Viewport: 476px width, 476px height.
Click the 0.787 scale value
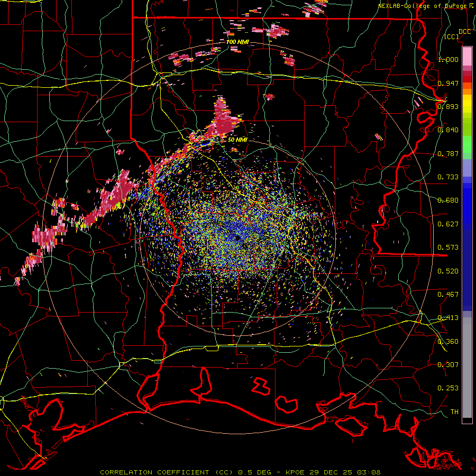point(448,153)
